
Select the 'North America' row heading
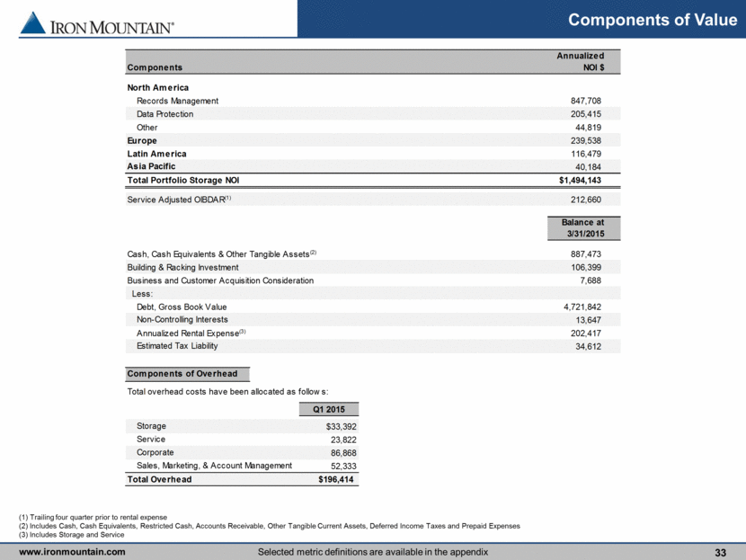tap(157, 87)
